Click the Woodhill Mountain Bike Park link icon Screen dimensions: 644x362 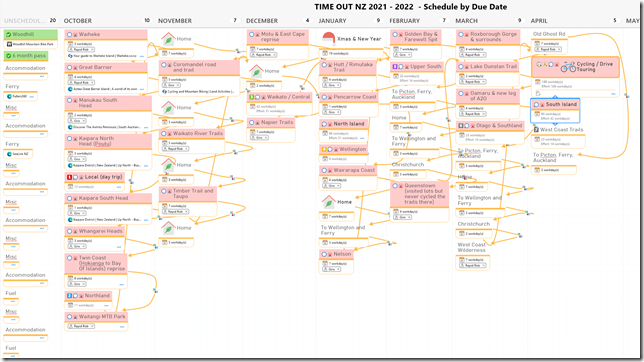click(x=9, y=44)
